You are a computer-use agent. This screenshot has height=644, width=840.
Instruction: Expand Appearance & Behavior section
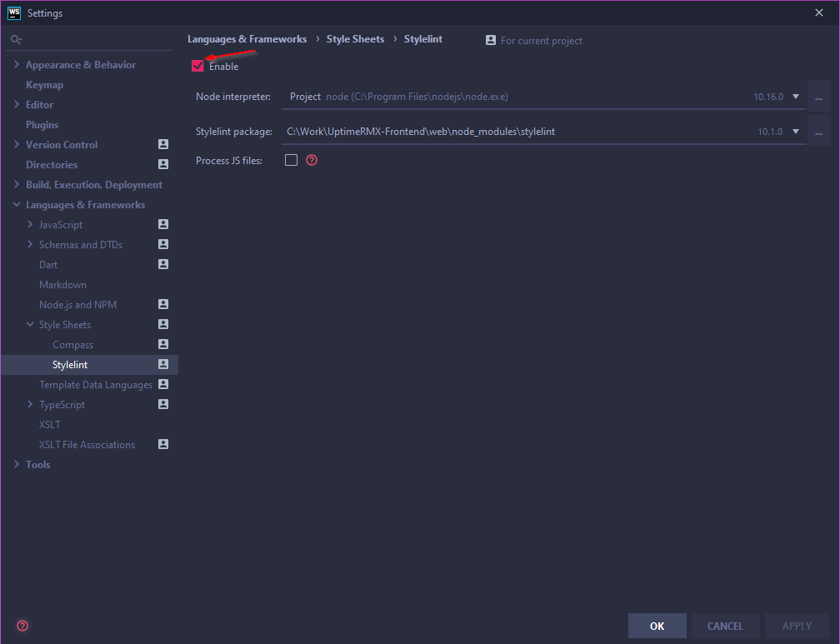tap(17, 64)
